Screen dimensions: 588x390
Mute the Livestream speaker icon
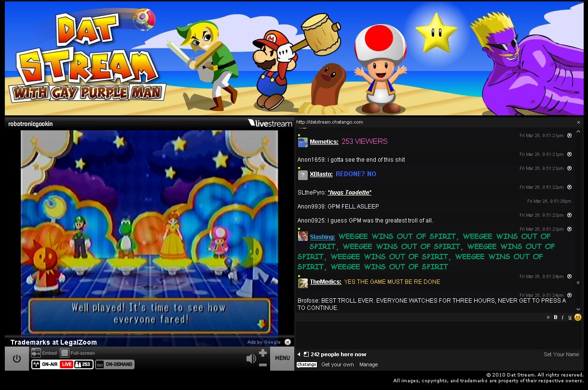point(251,359)
